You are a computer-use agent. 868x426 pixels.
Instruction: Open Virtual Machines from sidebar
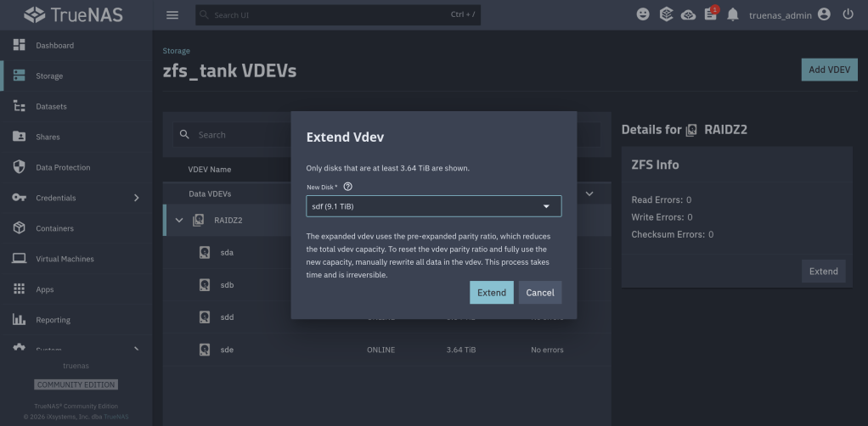(65, 259)
